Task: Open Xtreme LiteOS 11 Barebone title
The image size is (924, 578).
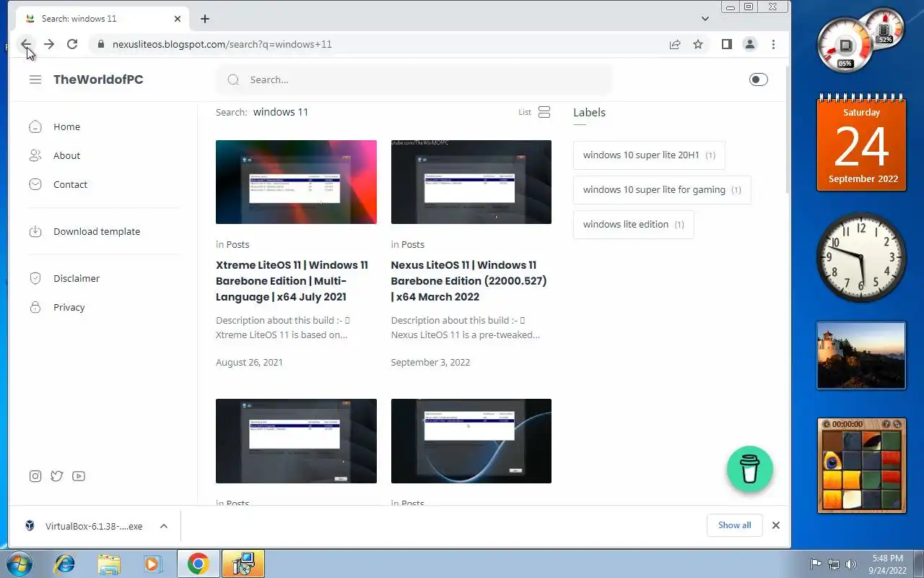Action: tap(292, 281)
